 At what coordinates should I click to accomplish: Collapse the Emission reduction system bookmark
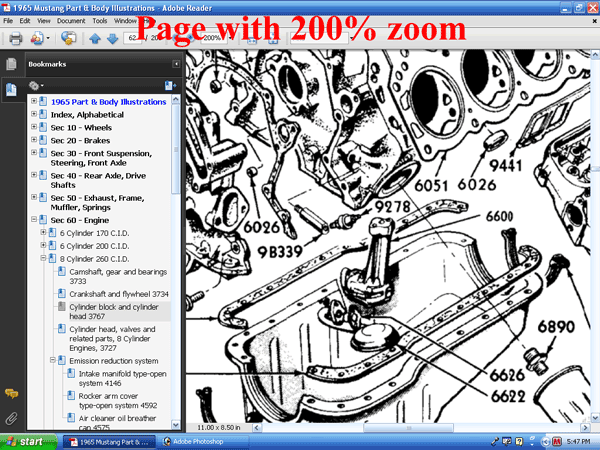(x=53, y=360)
